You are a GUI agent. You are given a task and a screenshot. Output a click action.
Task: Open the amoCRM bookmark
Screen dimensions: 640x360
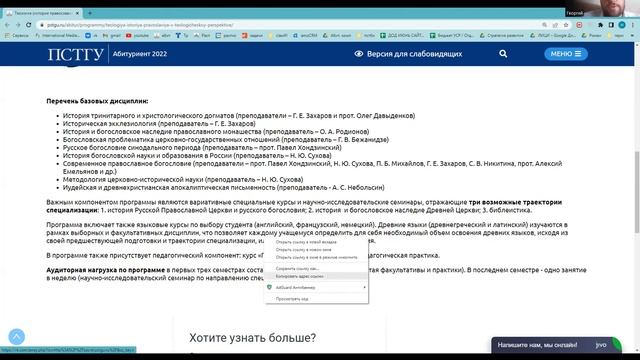[x=305, y=36]
